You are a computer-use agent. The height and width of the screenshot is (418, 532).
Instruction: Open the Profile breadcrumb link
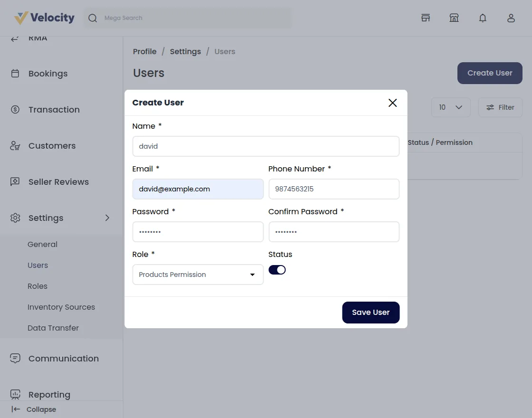(x=144, y=51)
